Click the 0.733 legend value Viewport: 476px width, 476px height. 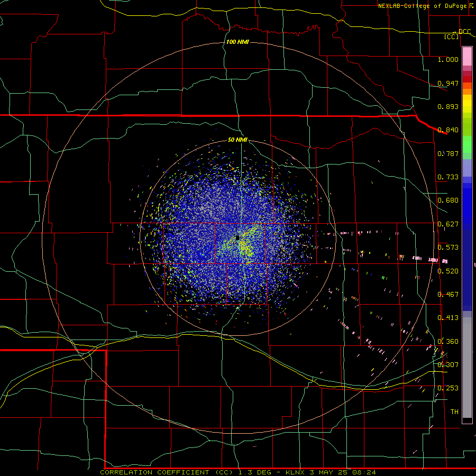point(448,177)
